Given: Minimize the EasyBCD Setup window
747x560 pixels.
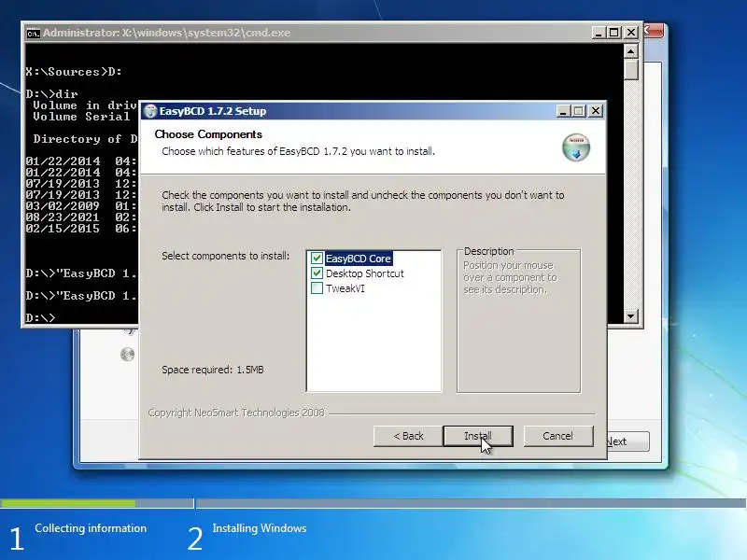Looking at the screenshot, I should [563, 111].
